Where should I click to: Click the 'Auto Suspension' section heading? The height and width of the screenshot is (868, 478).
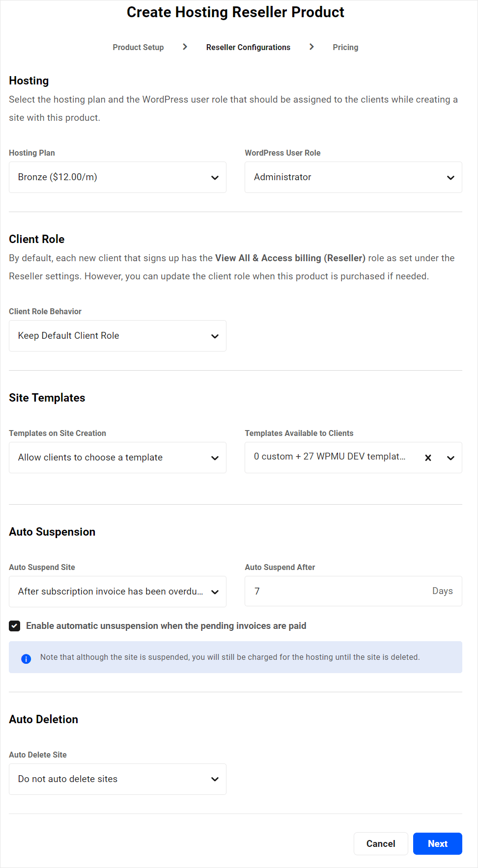coord(52,532)
